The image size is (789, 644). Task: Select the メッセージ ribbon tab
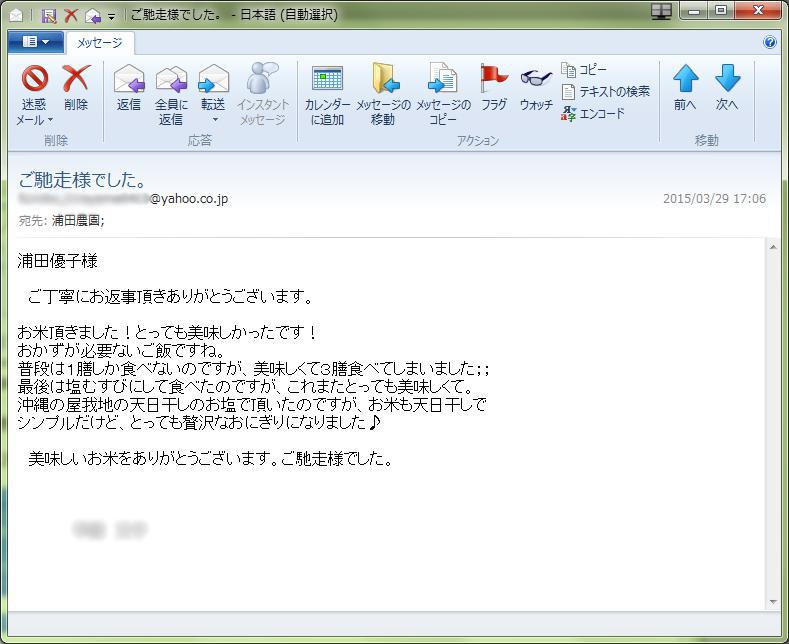click(x=100, y=43)
